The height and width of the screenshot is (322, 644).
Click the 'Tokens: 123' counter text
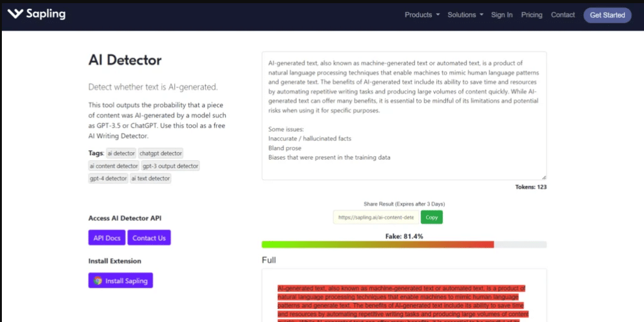(531, 187)
